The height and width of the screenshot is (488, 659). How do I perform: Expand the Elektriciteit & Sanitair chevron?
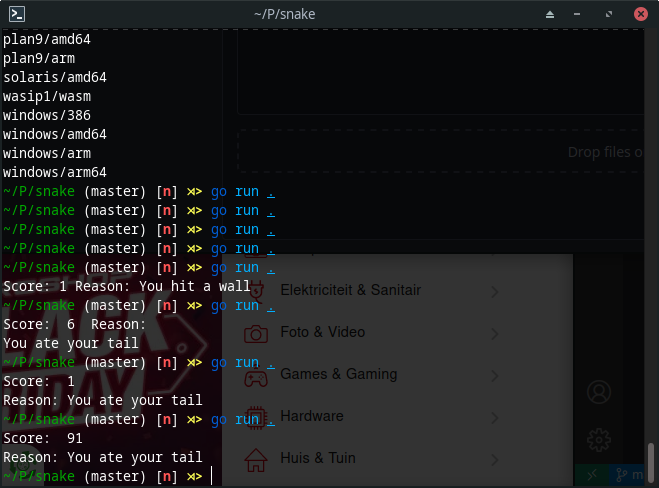[x=495, y=291]
